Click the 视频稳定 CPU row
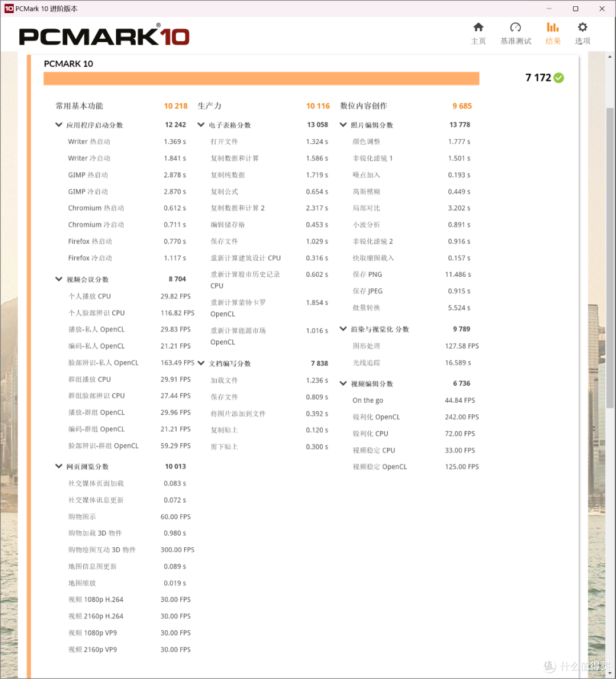This screenshot has width=616, height=679. point(414,450)
